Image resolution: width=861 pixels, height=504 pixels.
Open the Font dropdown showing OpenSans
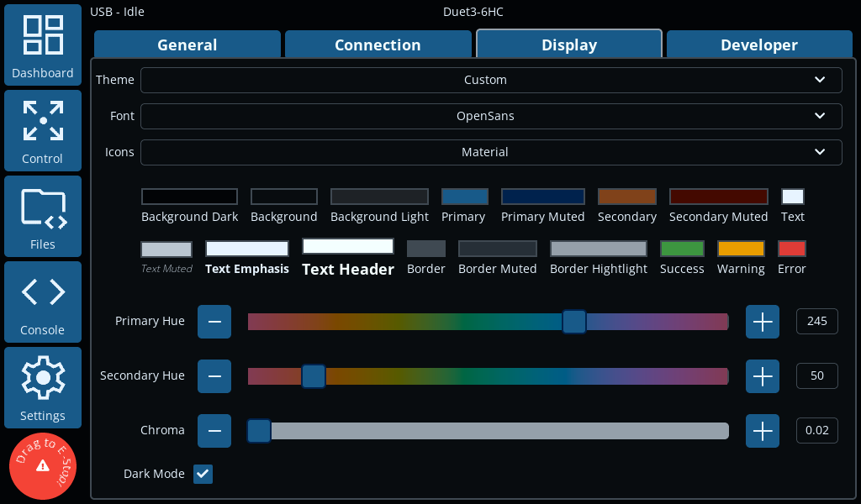pos(491,116)
